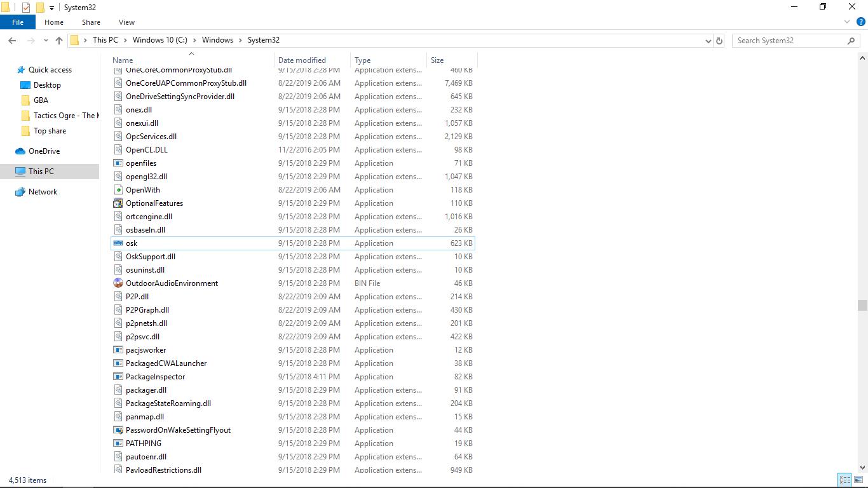Select OneDrive in the navigation pane

[44, 151]
